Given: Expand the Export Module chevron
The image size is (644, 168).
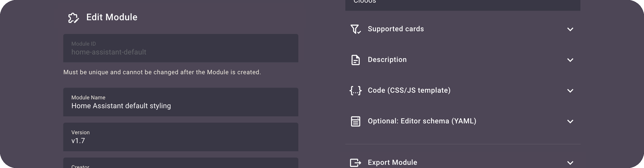Looking at the screenshot, I should click(570, 163).
